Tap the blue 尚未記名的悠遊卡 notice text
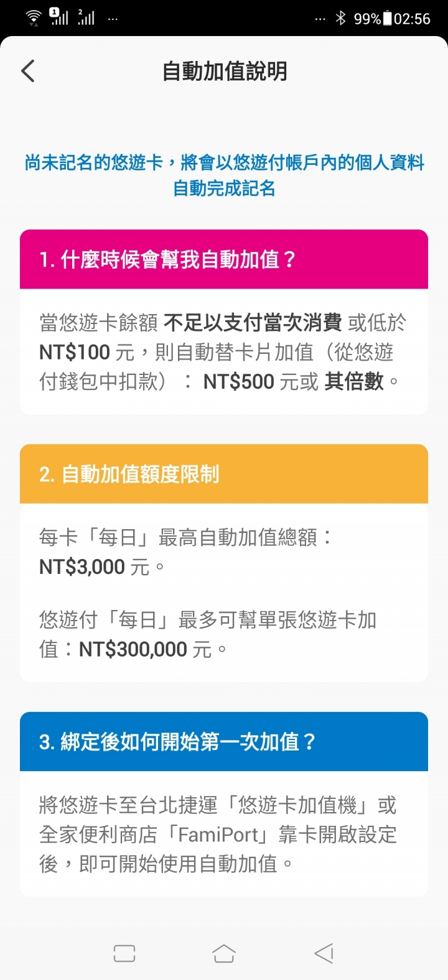This screenshot has width=448, height=980. pos(224,175)
